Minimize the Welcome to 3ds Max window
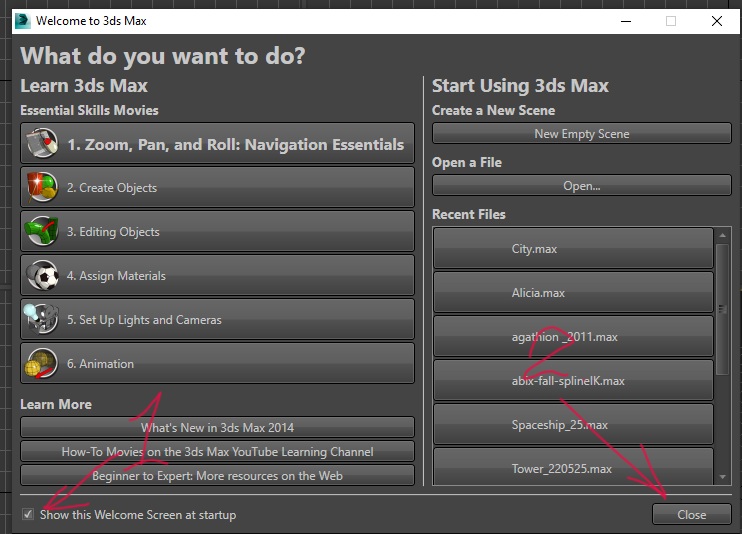Viewport: 742px width, 534px height. (x=626, y=21)
